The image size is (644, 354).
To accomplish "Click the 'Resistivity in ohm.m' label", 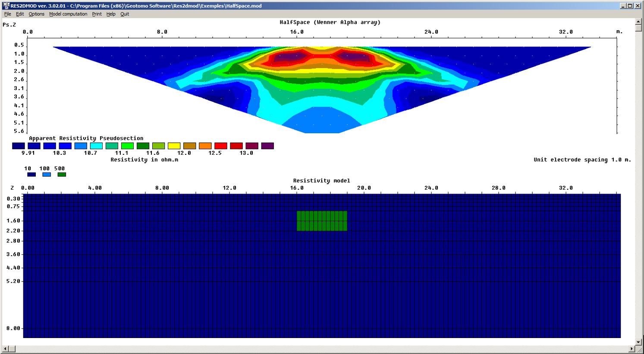I will (144, 160).
